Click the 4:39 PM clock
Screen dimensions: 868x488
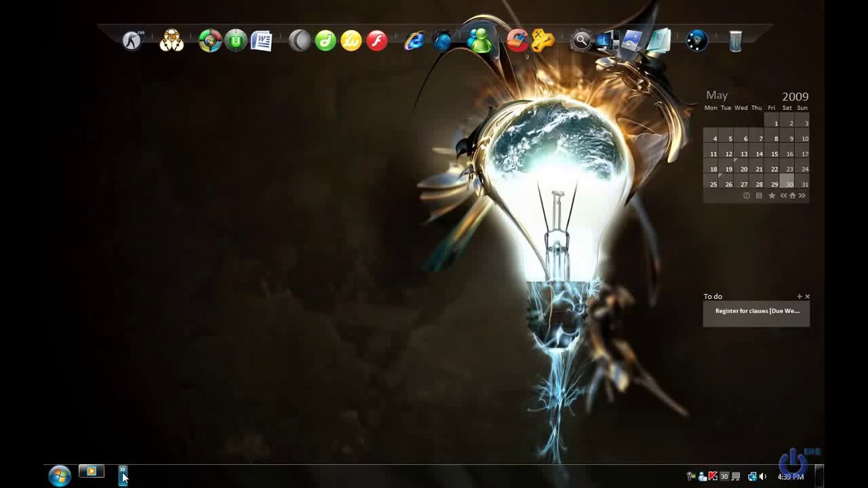pyautogui.click(x=791, y=477)
